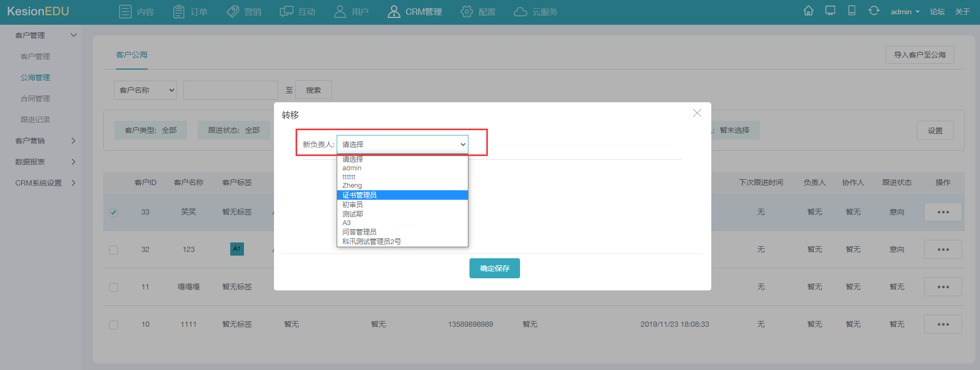Open 公海管理 in the sidebar
This screenshot has width=980, height=370.
[35, 77]
